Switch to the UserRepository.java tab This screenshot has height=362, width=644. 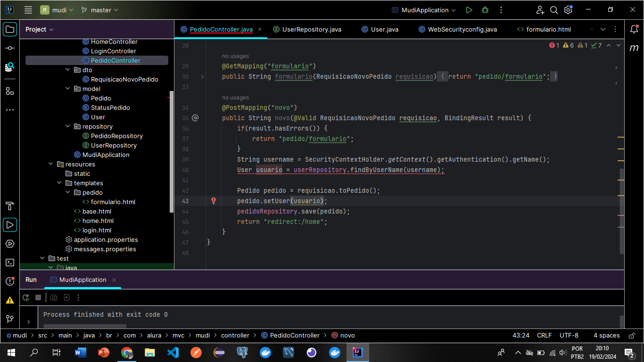pyautogui.click(x=307, y=29)
